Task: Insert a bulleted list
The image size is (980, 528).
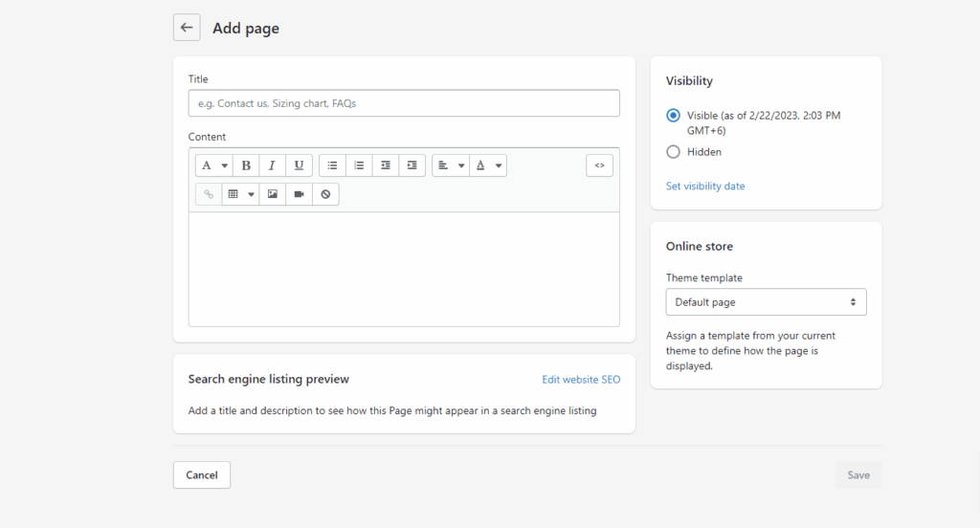Action: 332,165
